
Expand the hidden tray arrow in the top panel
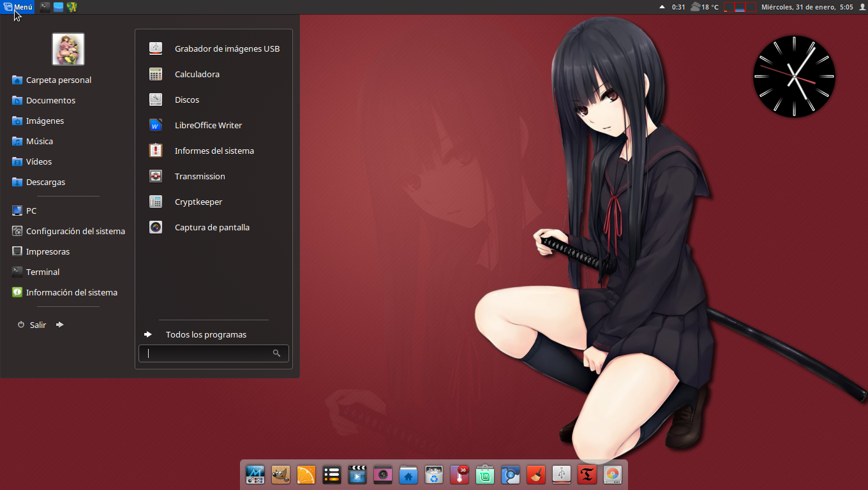point(662,7)
